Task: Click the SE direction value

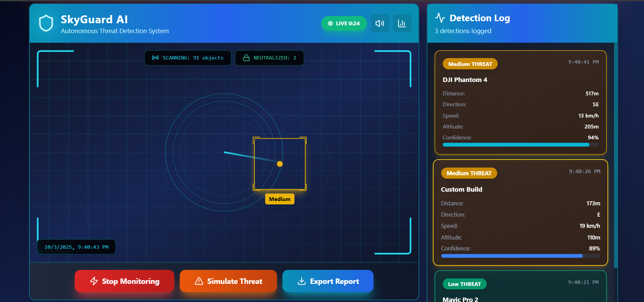Action: click(596, 105)
